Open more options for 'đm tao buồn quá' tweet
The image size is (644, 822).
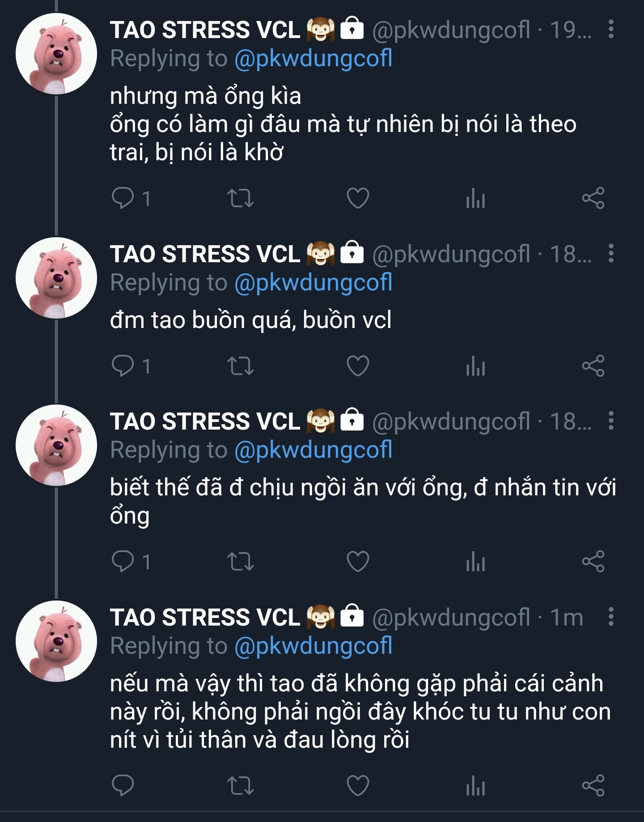[611, 253]
